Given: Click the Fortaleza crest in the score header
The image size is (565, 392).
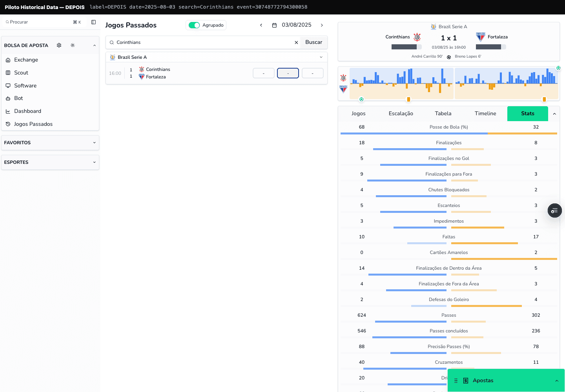Looking at the screenshot, I should [x=481, y=37].
